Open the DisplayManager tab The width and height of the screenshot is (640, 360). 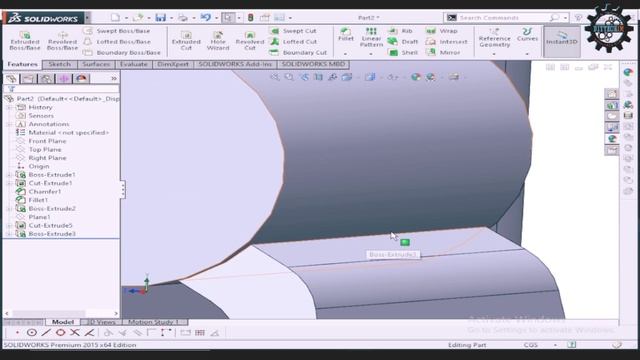point(81,78)
